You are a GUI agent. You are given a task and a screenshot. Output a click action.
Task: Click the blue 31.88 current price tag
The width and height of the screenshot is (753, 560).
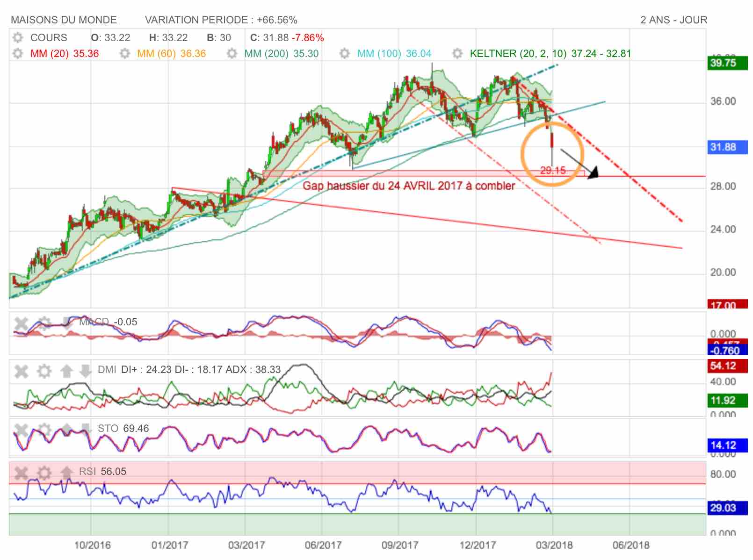[x=727, y=147]
